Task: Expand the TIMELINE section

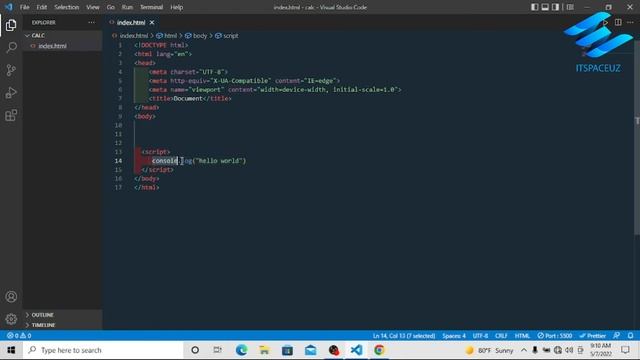Action: [62, 325]
